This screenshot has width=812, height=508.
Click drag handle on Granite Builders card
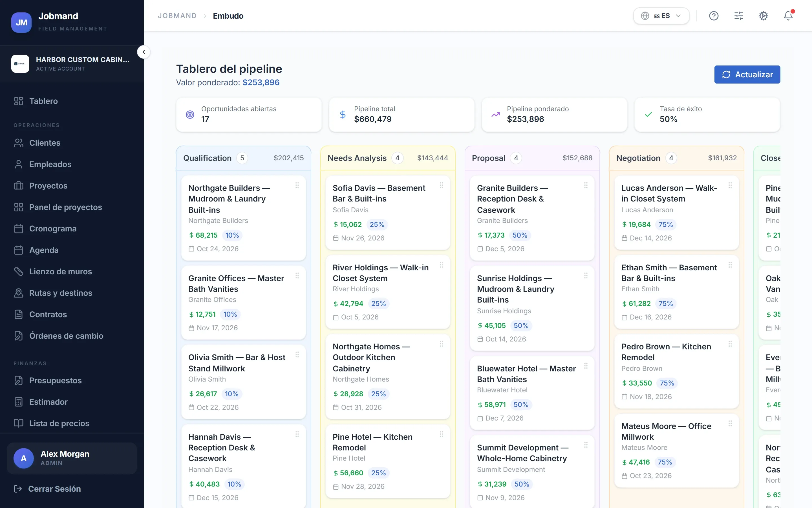586,185
